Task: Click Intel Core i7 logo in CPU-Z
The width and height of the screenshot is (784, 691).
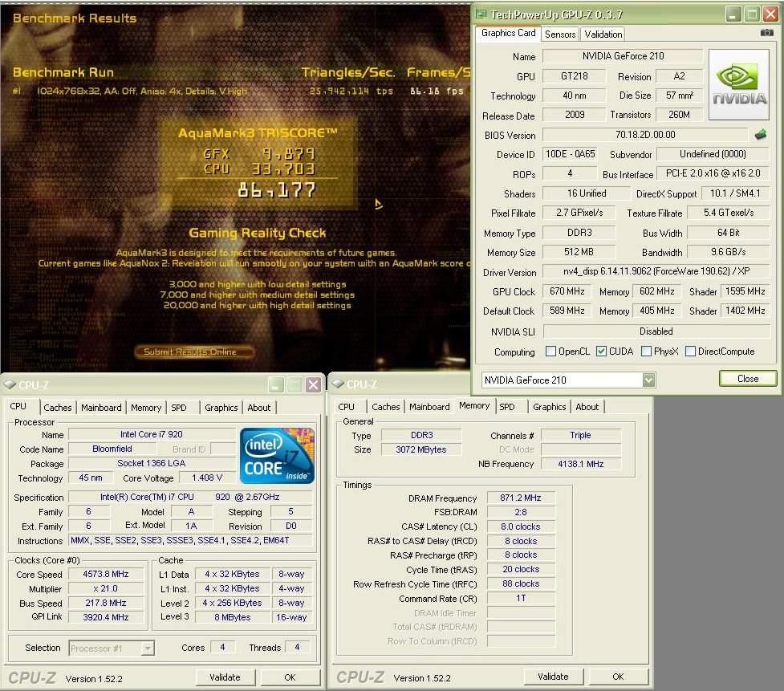Action: (x=277, y=455)
